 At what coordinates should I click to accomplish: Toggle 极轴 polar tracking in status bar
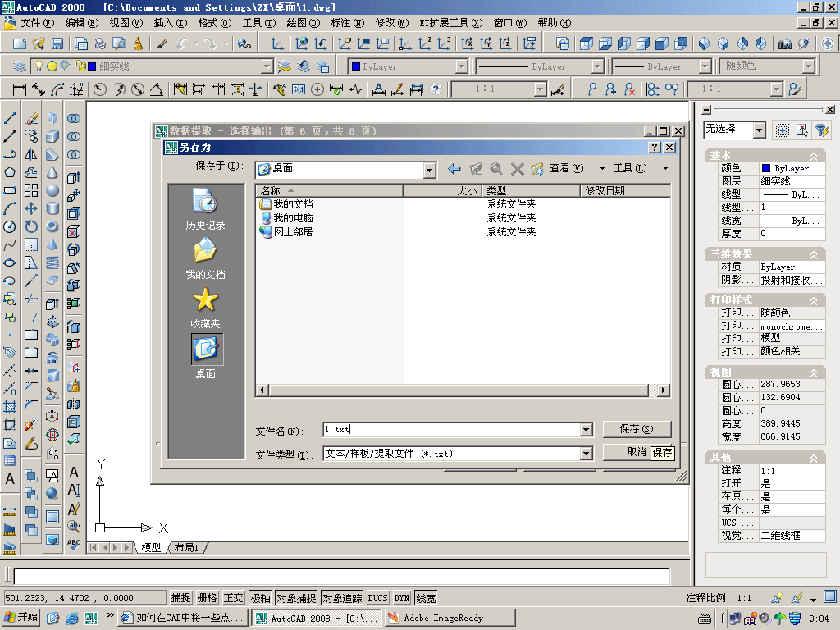click(260, 598)
